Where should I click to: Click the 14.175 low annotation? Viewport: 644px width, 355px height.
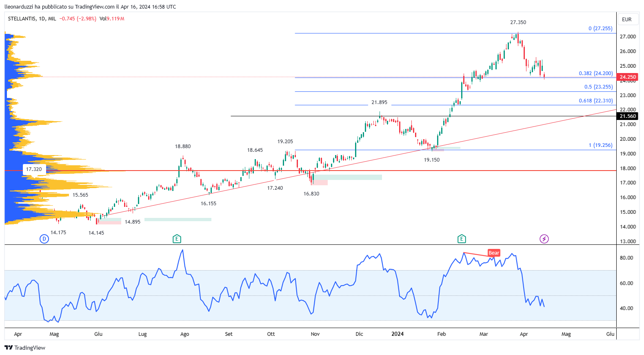58,233
